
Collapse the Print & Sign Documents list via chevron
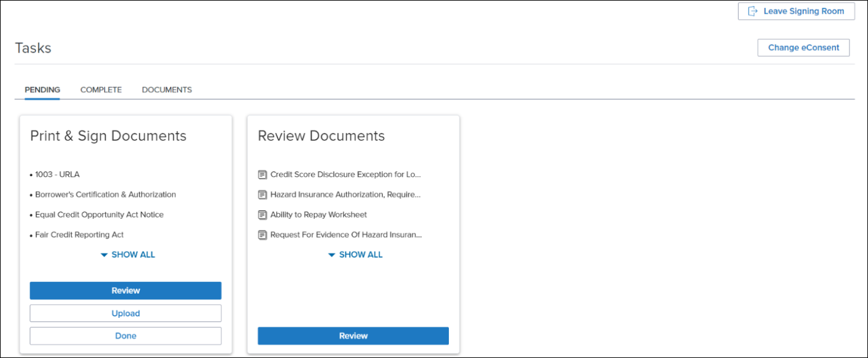click(103, 254)
